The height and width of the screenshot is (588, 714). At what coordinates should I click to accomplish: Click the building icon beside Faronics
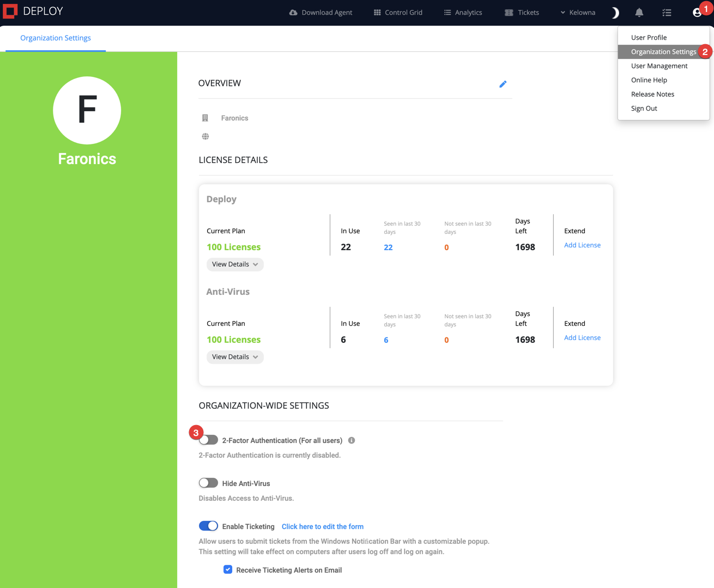click(x=205, y=118)
